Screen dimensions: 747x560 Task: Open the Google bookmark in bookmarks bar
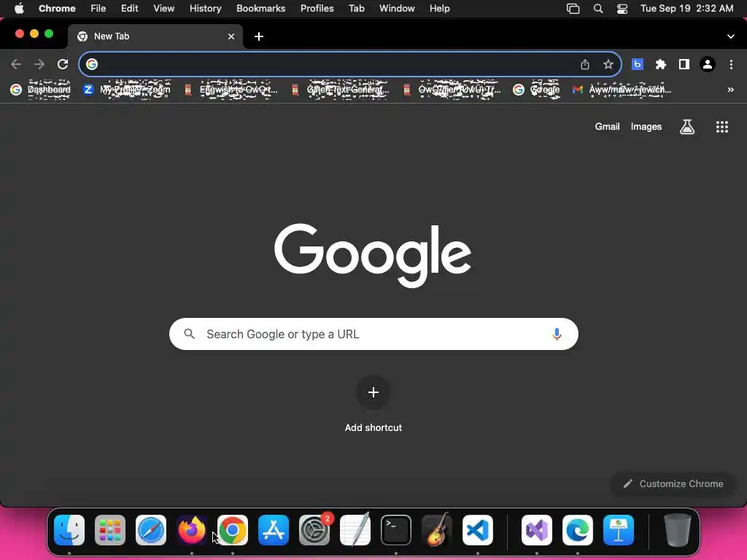tap(536, 90)
